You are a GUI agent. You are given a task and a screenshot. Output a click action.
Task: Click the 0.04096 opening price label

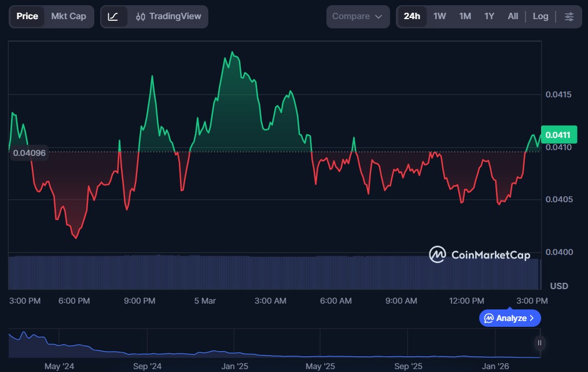pyautogui.click(x=29, y=153)
